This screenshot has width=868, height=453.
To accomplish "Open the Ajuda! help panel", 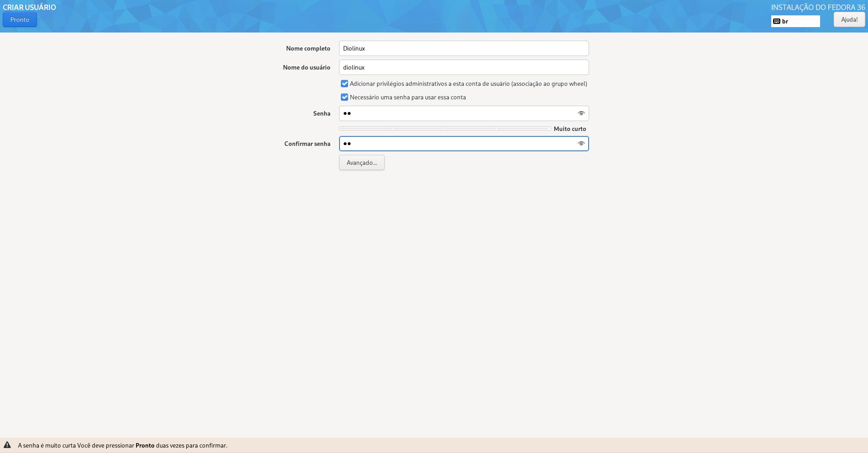I will [849, 19].
